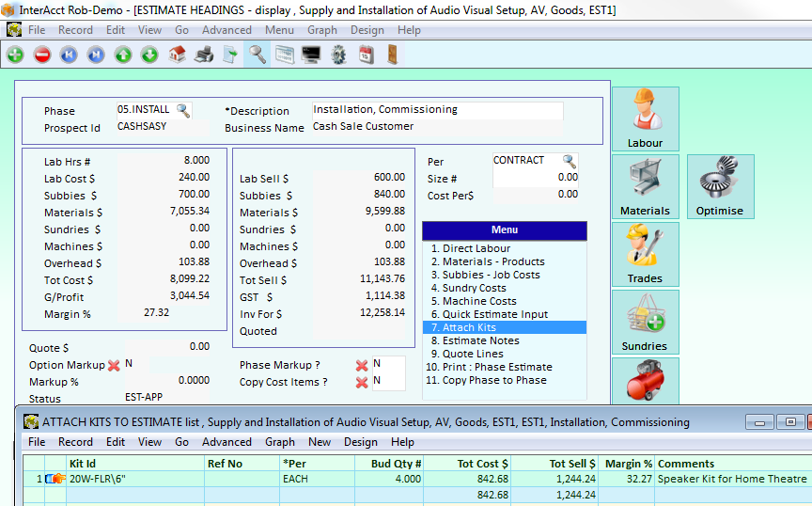Click the InterAcct app icon beside File menu

coord(14,30)
